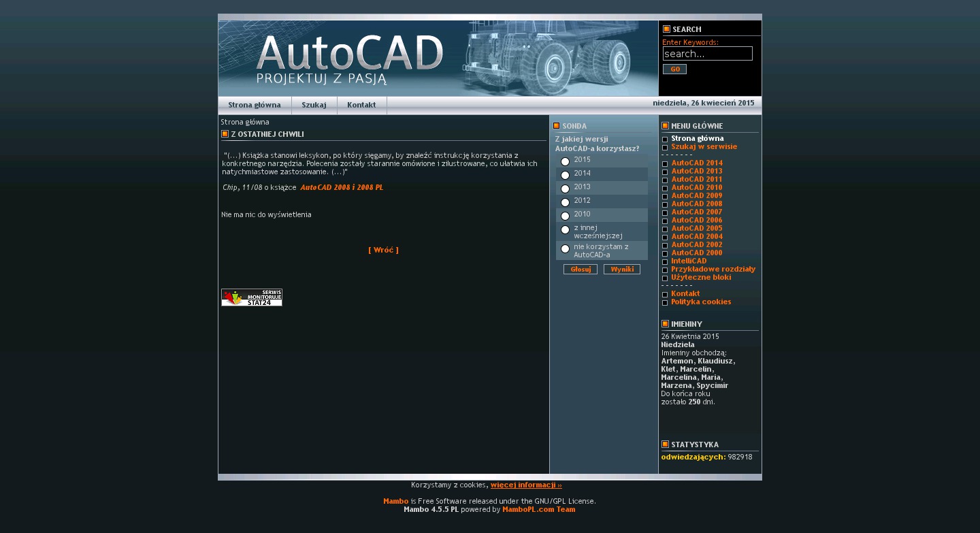Click the orange icon beside STATYSTYKA heading
The height and width of the screenshot is (533, 980).
click(x=665, y=445)
